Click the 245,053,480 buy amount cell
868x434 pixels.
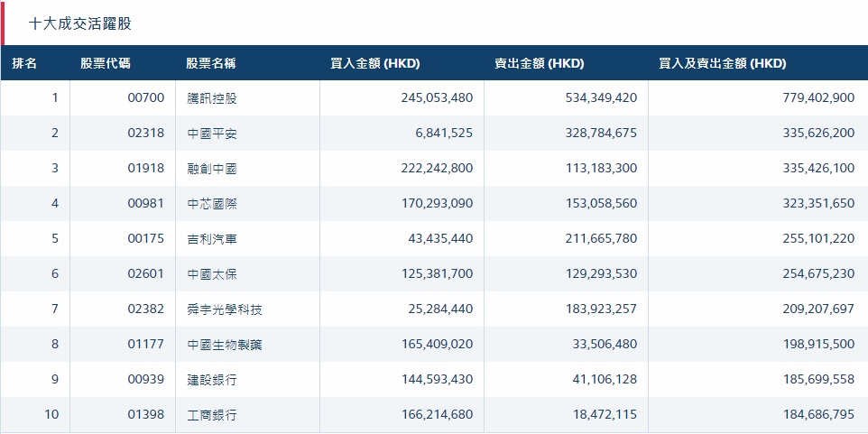(437, 98)
